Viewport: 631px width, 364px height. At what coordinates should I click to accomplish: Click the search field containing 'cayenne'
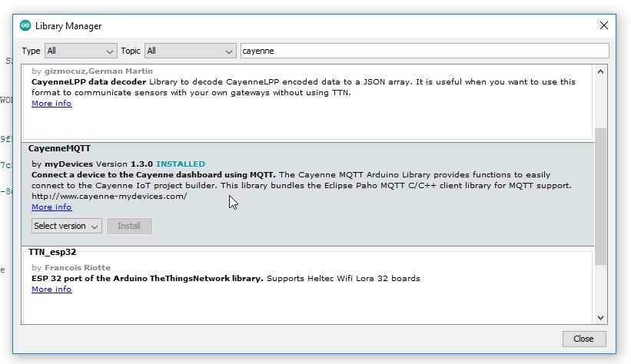pyautogui.click(x=424, y=51)
